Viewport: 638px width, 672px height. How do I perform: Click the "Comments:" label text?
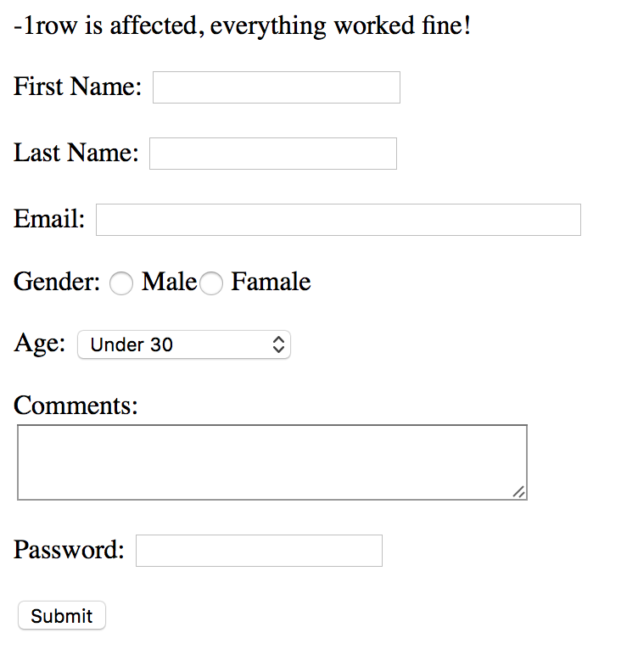[76, 405]
